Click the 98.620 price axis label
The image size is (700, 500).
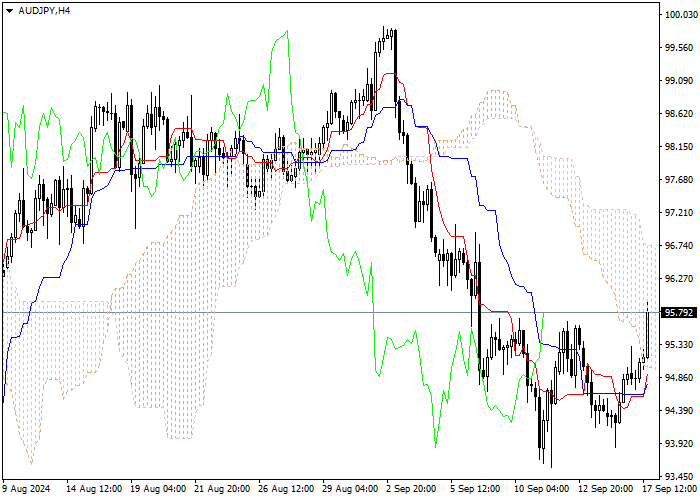point(681,114)
